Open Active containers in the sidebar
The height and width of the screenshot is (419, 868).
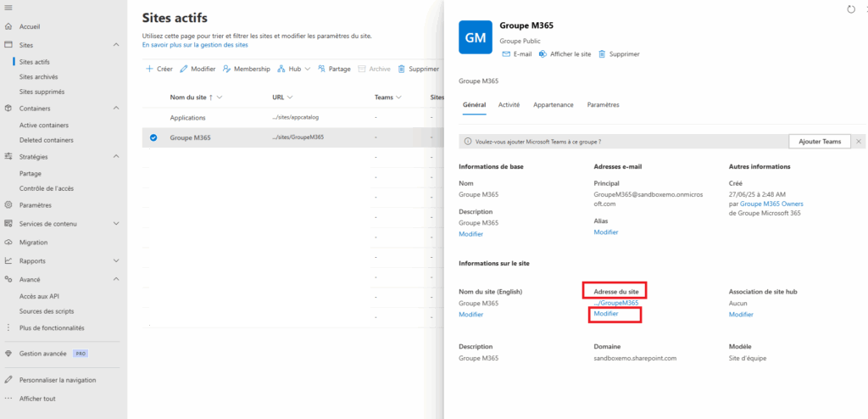pyautogui.click(x=44, y=126)
